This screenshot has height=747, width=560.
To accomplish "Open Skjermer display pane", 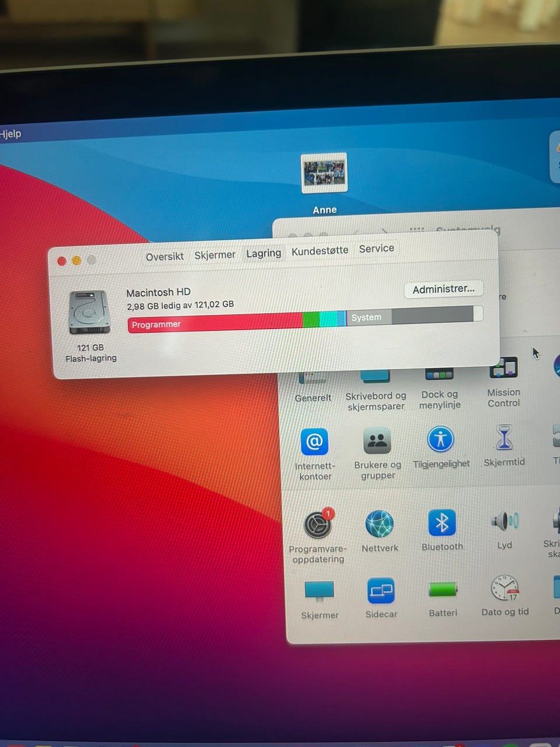I will pyautogui.click(x=320, y=599).
